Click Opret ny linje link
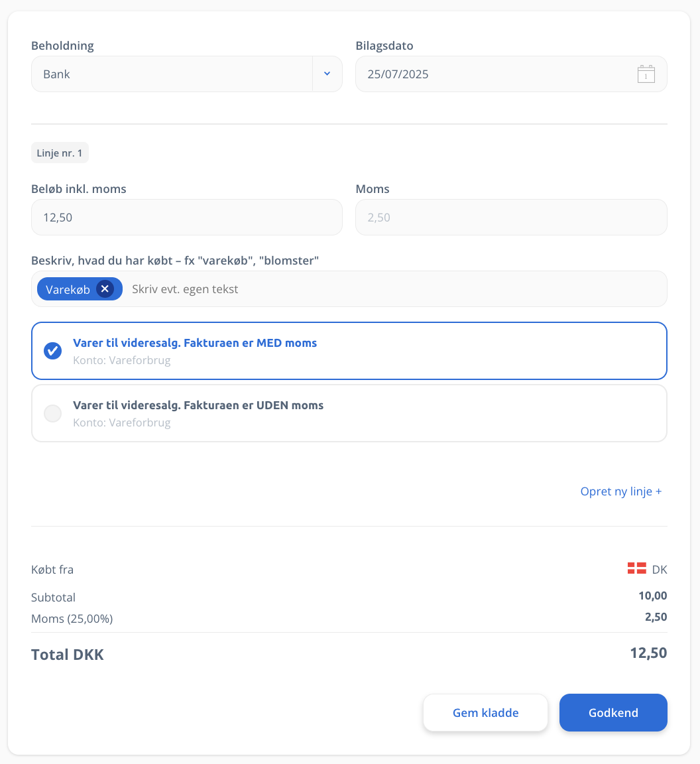 point(620,491)
